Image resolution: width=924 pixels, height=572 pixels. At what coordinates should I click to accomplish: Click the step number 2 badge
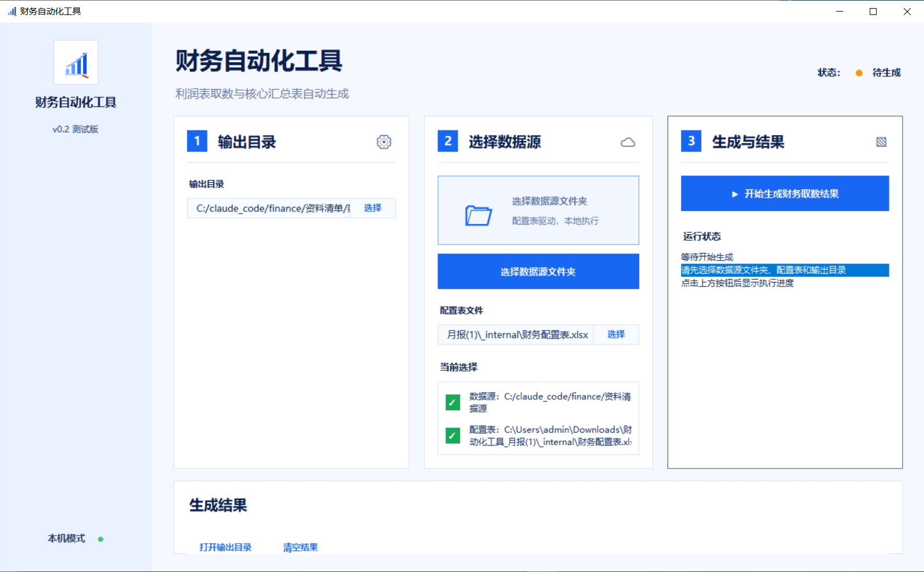pos(448,141)
